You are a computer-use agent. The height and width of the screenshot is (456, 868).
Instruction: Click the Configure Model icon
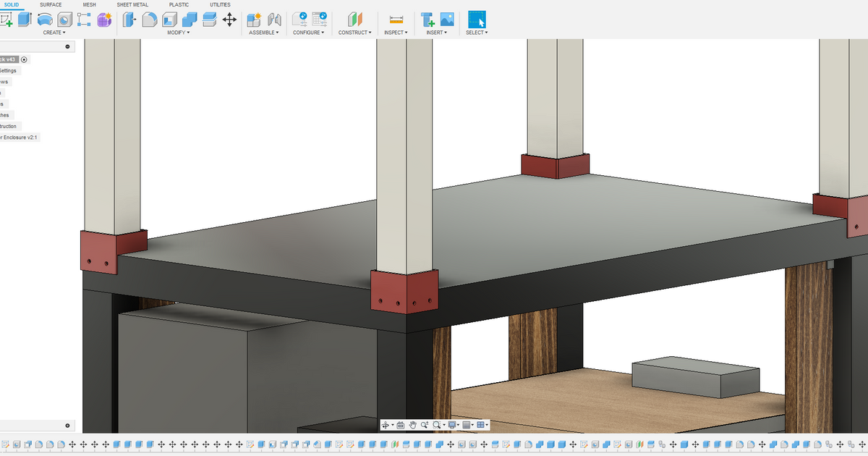(x=299, y=20)
